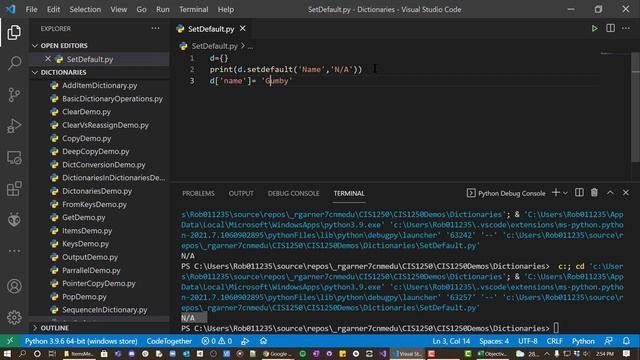Click the errors and warnings status indicator
The height and width of the screenshot is (360, 640).
[x=216, y=341]
